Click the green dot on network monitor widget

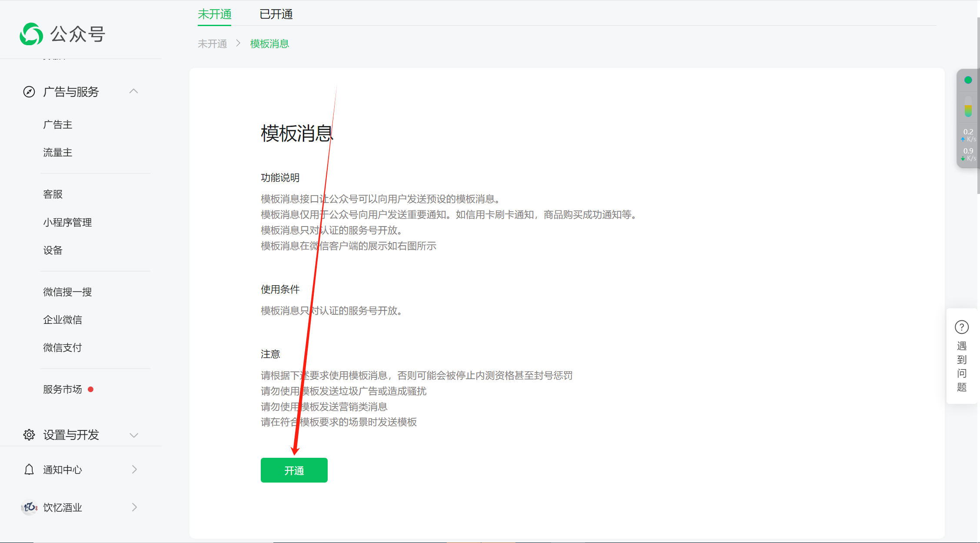[968, 80]
